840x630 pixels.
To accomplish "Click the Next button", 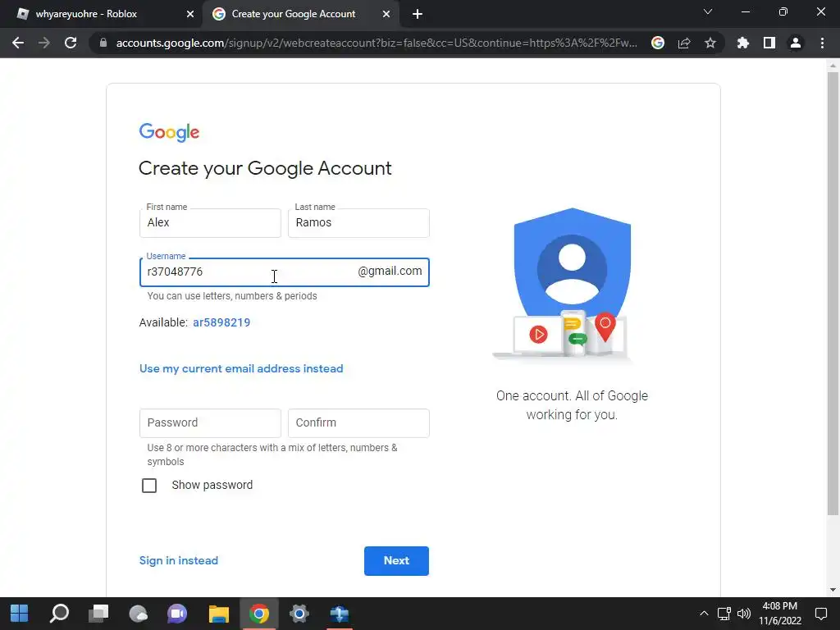I will (396, 561).
